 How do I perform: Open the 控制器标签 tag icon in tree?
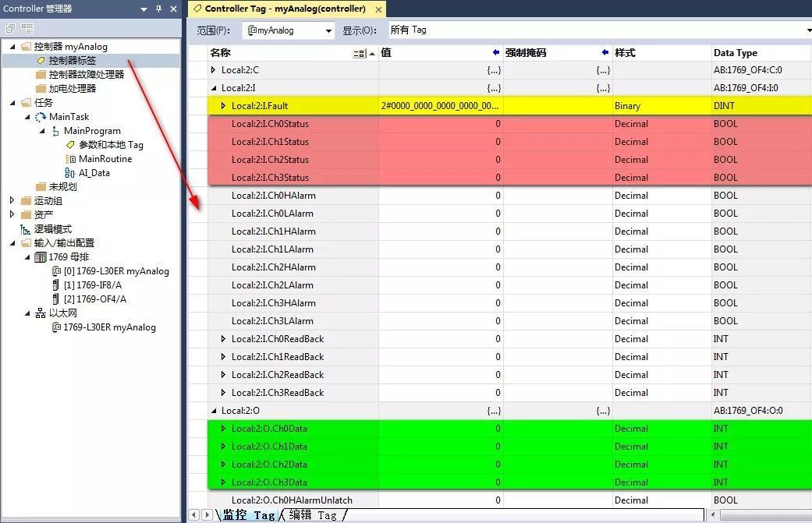[x=41, y=61]
